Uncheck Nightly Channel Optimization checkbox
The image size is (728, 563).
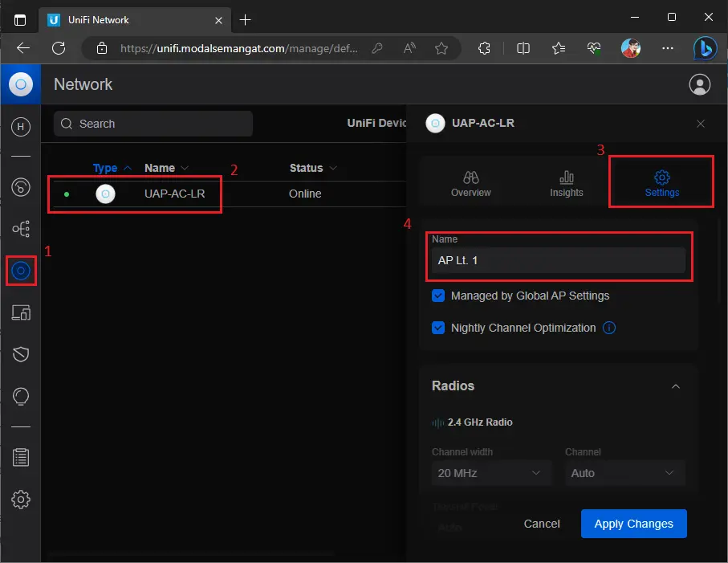click(x=437, y=328)
